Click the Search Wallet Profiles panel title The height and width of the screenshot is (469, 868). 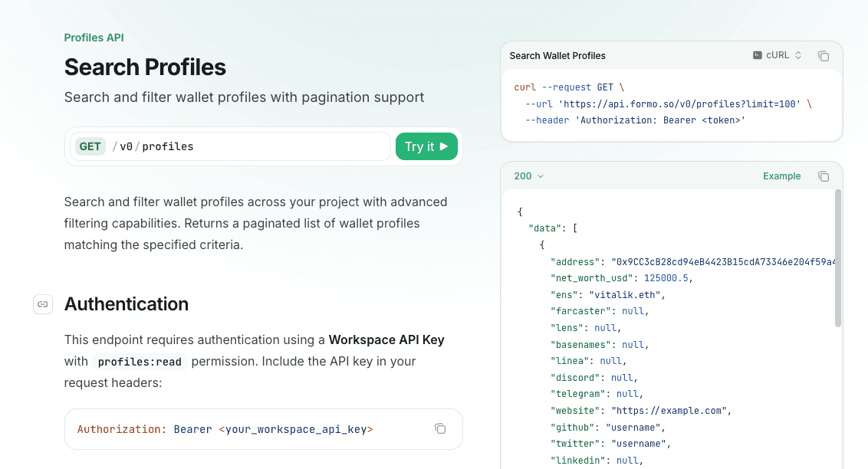tap(557, 56)
